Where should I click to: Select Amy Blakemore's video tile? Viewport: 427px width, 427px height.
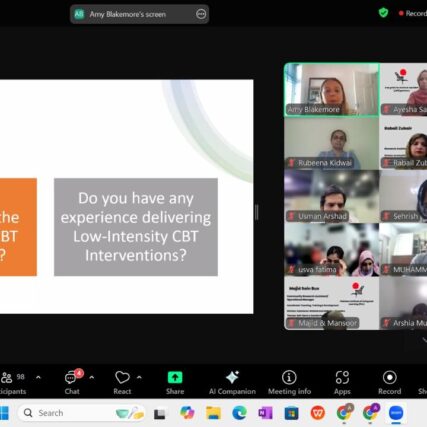point(332,90)
